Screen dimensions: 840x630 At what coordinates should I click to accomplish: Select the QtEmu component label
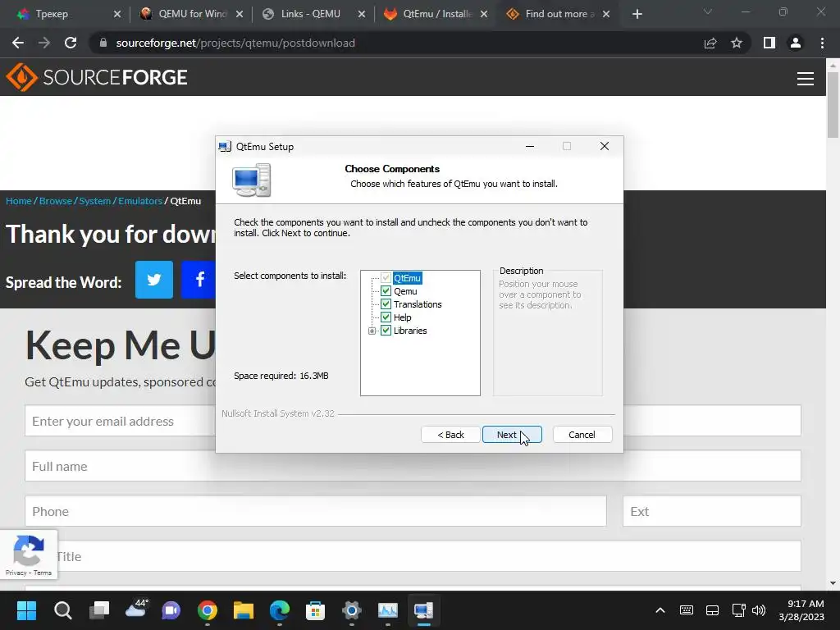pos(407,278)
